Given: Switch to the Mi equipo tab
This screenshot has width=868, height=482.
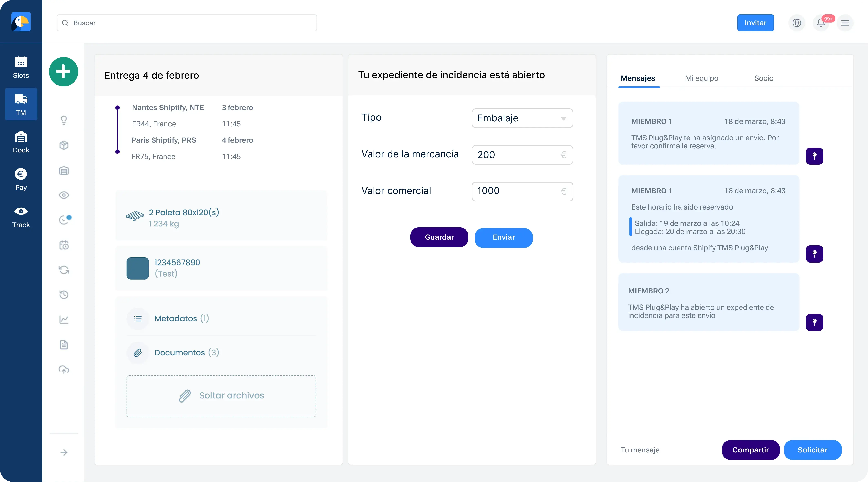Looking at the screenshot, I should [702, 78].
